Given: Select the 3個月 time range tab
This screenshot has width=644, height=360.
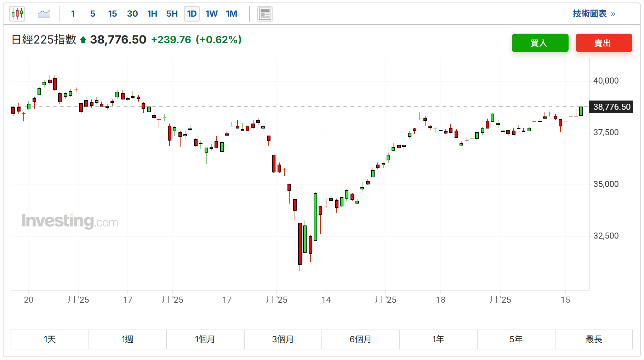Looking at the screenshot, I should pos(283,339).
